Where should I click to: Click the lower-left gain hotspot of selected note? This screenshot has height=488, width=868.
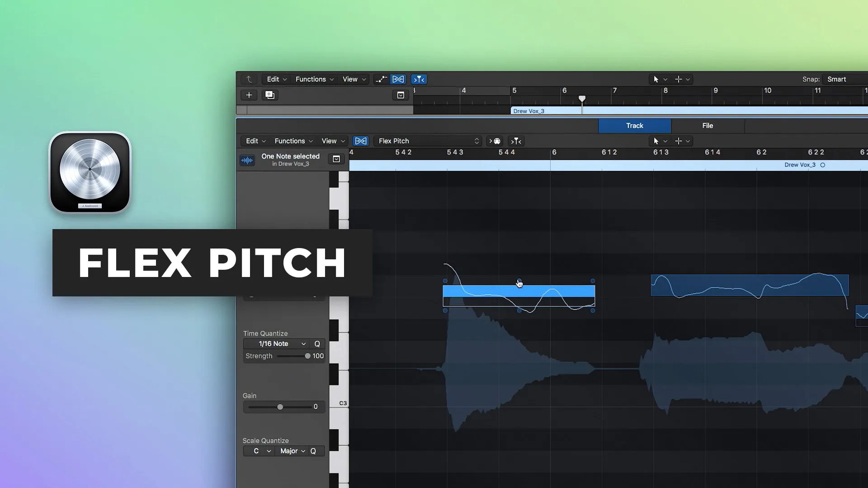pyautogui.click(x=445, y=310)
